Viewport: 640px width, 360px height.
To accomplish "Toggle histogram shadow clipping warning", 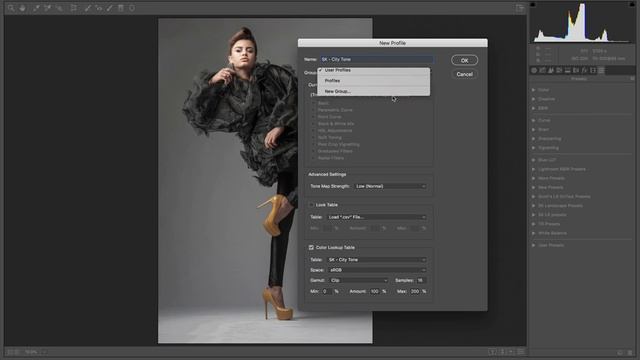I will 533,4.
